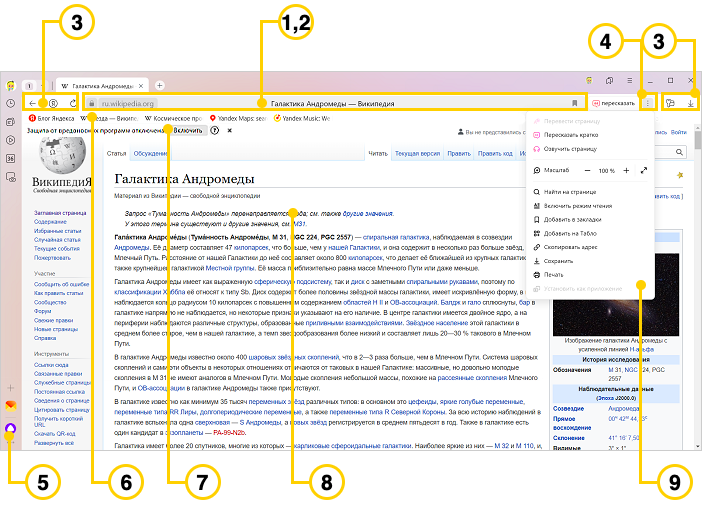Go back with the left arrow button
703x506 pixels.
tap(32, 104)
